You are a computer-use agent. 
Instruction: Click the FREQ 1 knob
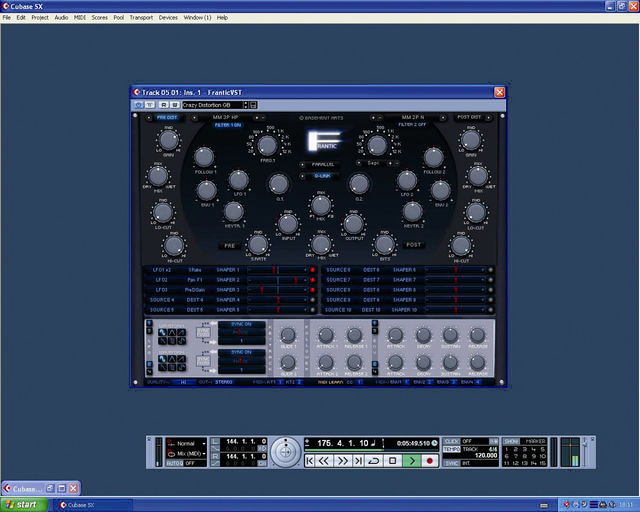coord(267,146)
